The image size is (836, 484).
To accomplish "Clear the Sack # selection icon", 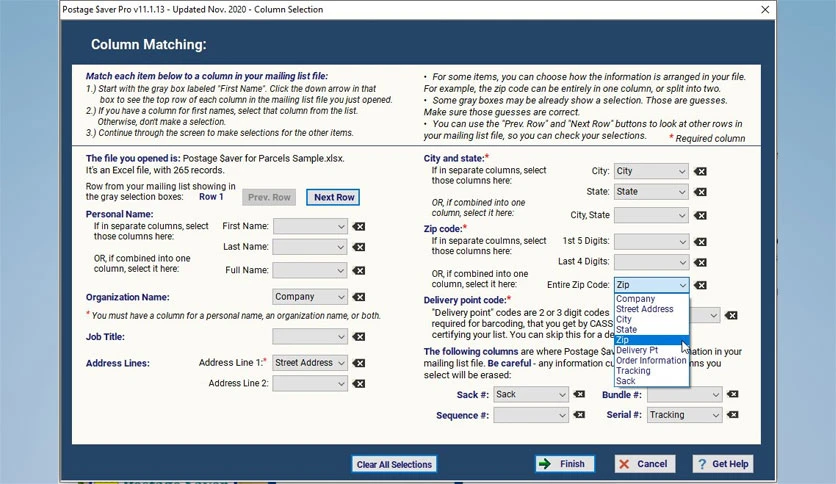I will [579, 394].
